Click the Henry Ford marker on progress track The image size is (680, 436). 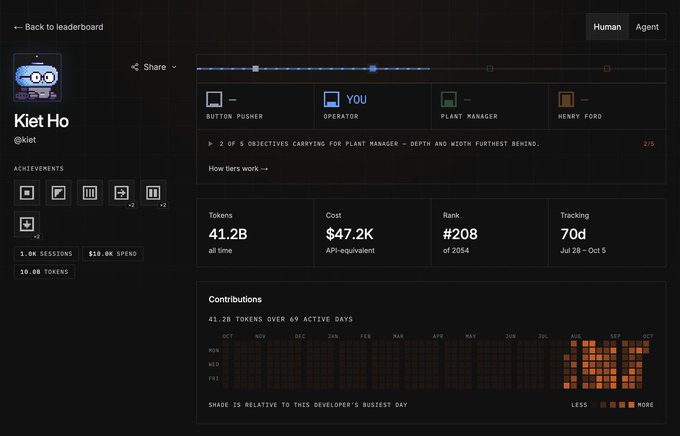(607, 69)
